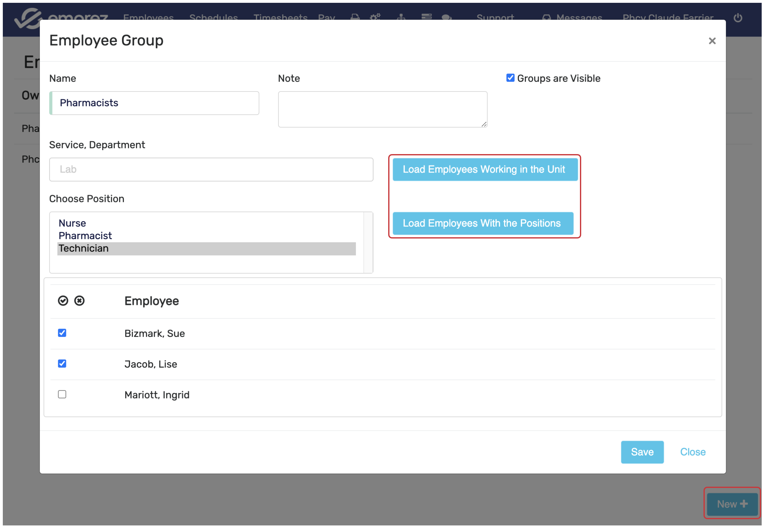Select Pharmacist in the position list
This screenshot has width=767, height=532.
click(85, 236)
